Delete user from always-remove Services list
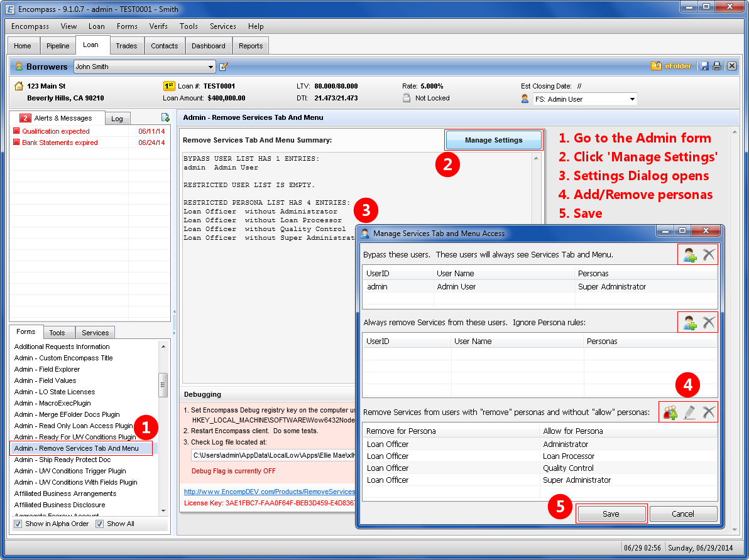This screenshot has width=749, height=560. click(709, 323)
